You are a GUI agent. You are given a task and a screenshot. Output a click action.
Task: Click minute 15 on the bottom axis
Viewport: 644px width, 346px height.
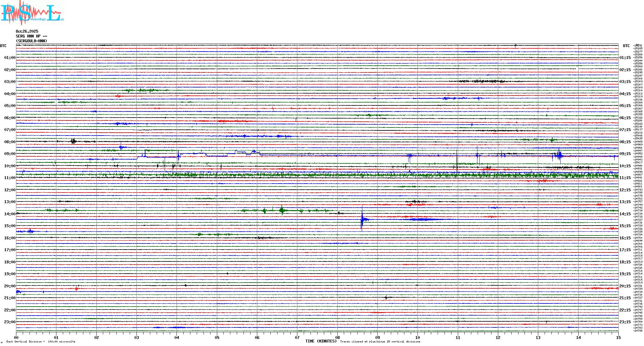point(618,338)
